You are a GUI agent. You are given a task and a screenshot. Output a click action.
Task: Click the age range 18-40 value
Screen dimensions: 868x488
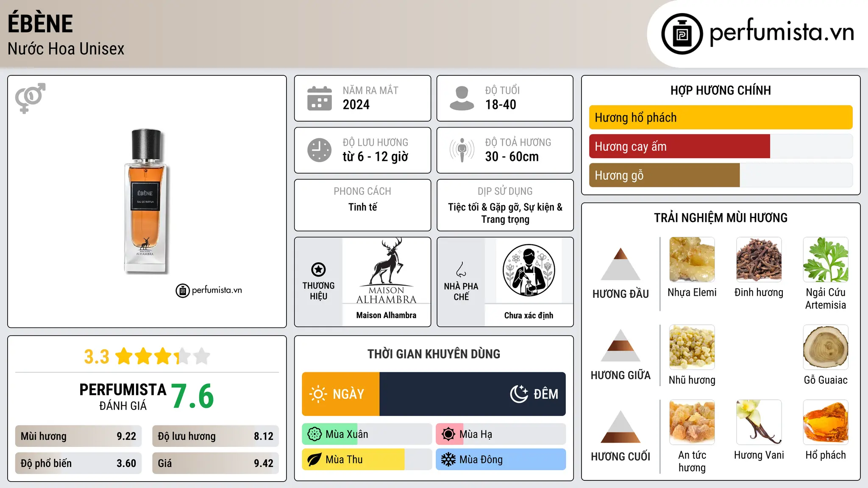[501, 105]
